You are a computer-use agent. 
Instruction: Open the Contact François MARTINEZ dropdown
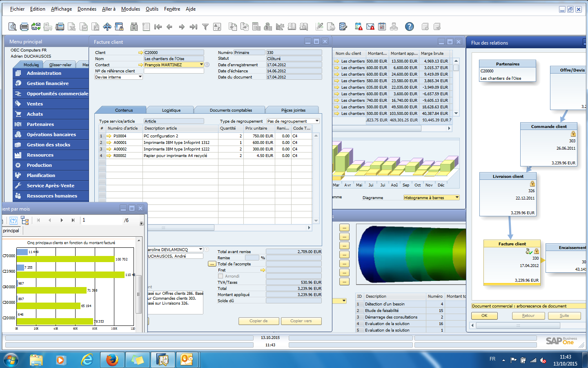(201, 65)
